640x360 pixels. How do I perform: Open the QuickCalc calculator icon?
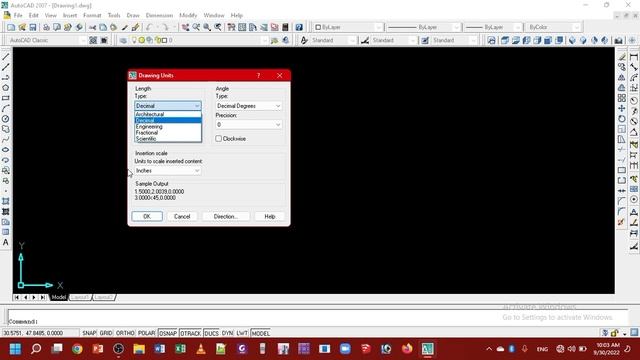coord(285,27)
